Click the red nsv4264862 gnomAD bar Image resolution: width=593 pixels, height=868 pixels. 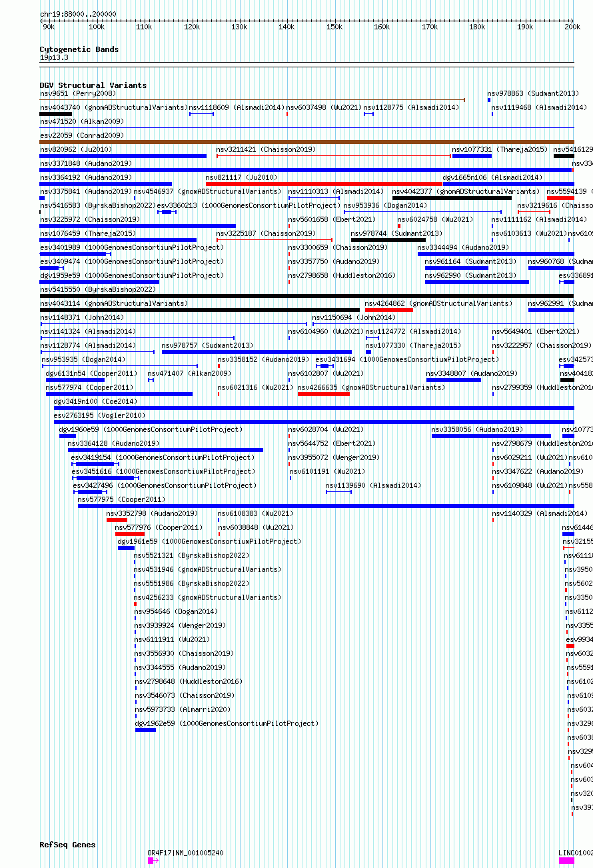[389, 310]
